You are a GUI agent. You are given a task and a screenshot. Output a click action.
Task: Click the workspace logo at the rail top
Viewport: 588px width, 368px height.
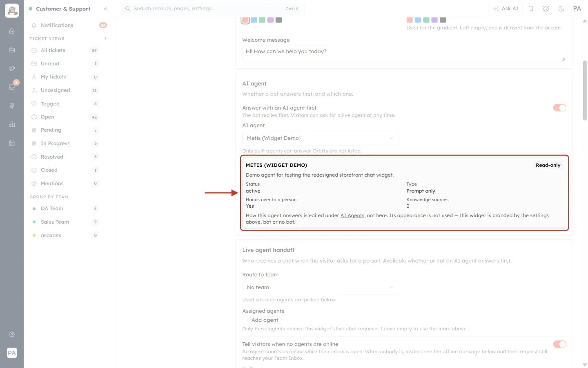(x=12, y=11)
